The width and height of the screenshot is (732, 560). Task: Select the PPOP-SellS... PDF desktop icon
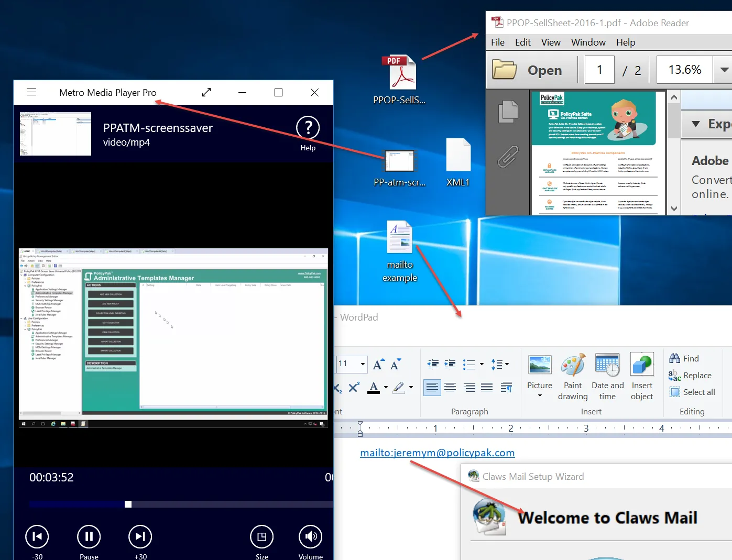[x=399, y=80]
